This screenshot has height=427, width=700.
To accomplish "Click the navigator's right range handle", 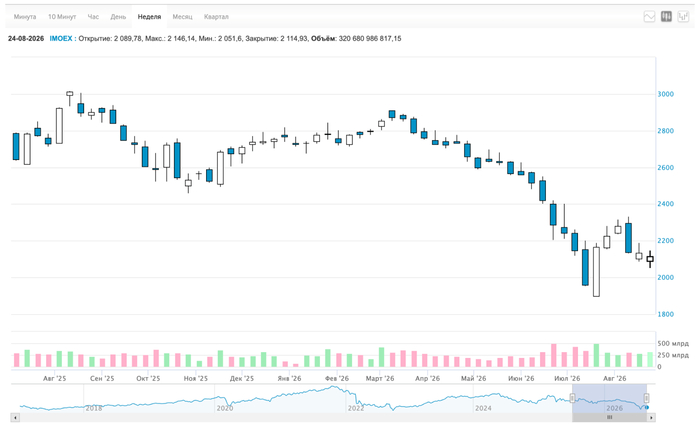I will tap(646, 398).
